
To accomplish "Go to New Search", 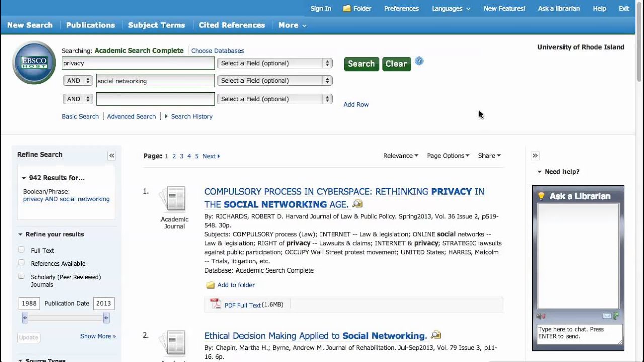I will (30, 25).
